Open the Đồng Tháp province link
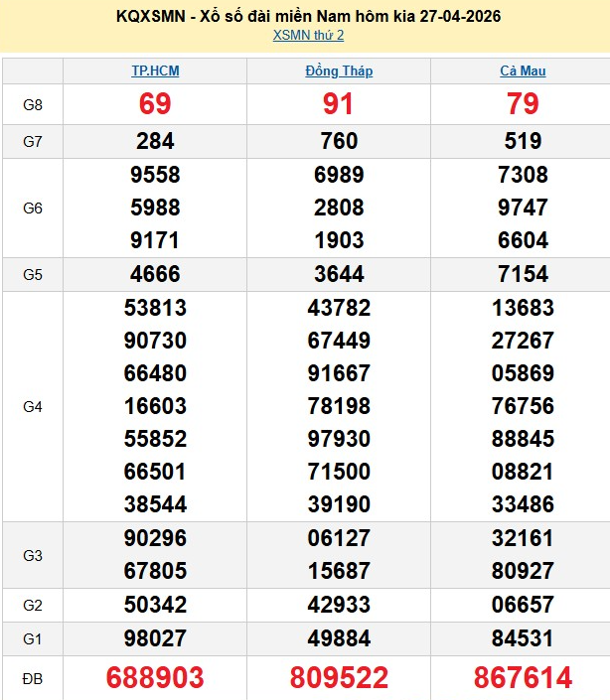This screenshot has width=610, height=700. pos(339,71)
